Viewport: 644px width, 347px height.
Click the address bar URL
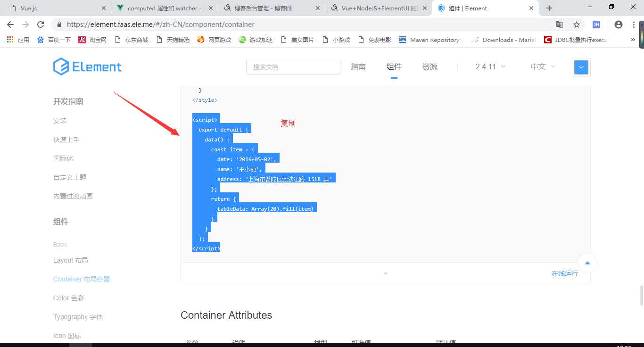coord(161,25)
